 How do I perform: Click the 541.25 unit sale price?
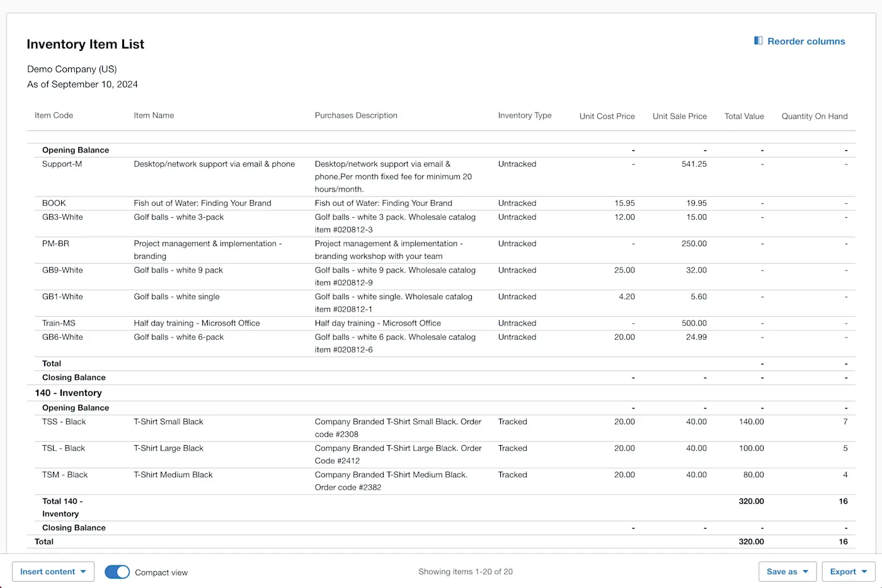tap(694, 164)
